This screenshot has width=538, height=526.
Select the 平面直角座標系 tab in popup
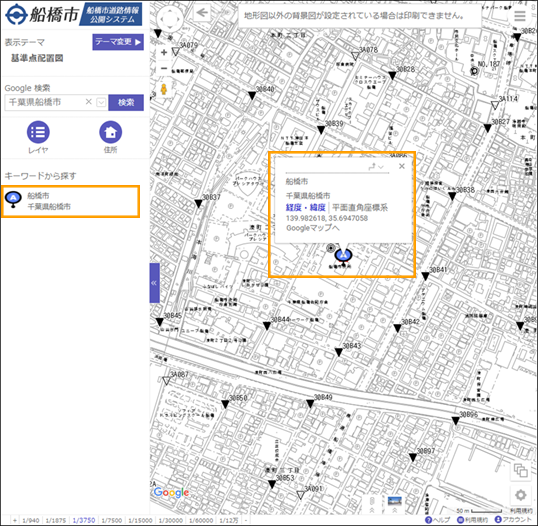(x=360, y=207)
